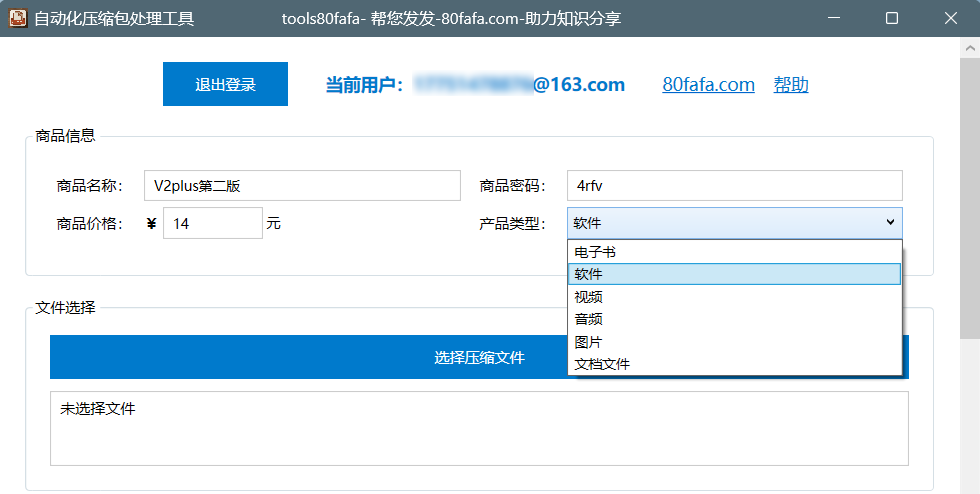The height and width of the screenshot is (494, 980).
Task: Open the 帮助 help link
Action: [790, 85]
